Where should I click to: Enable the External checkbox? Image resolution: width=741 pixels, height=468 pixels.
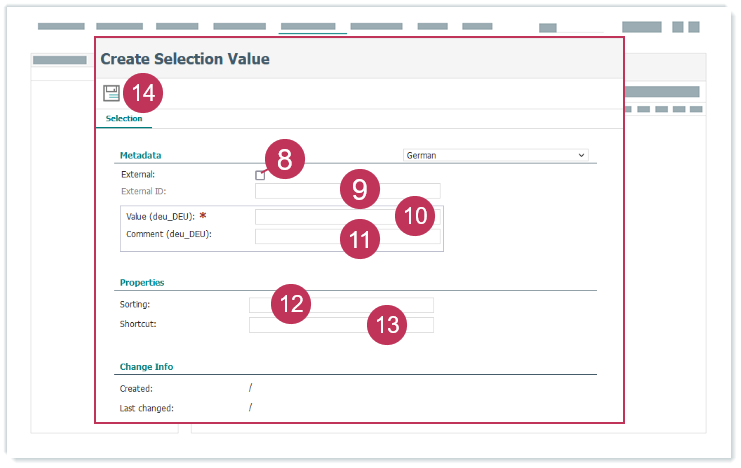260,175
